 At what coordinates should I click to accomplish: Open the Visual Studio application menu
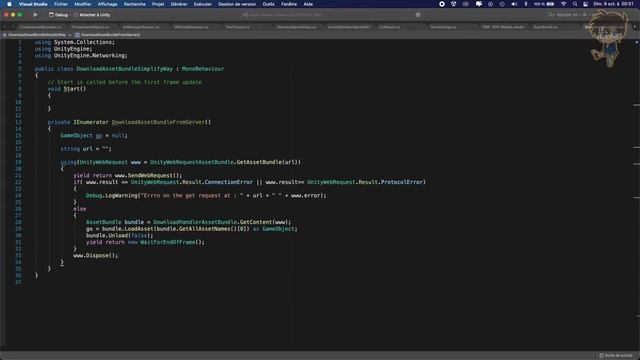click(x=33, y=4)
